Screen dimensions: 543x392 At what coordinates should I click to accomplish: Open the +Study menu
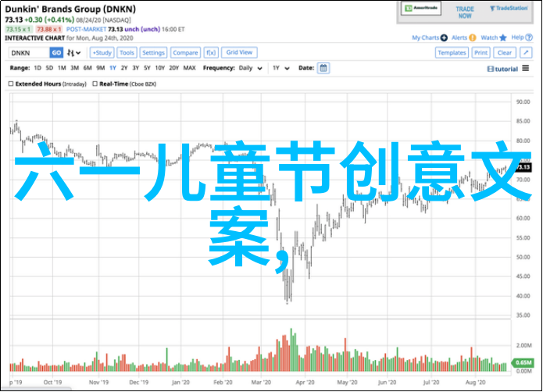point(102,53)
